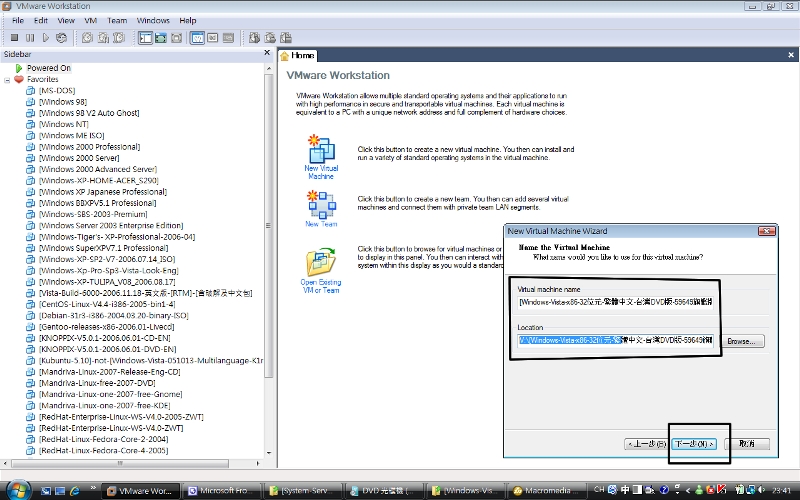Click the wizard Cancel (取消) button

[747, 444]
